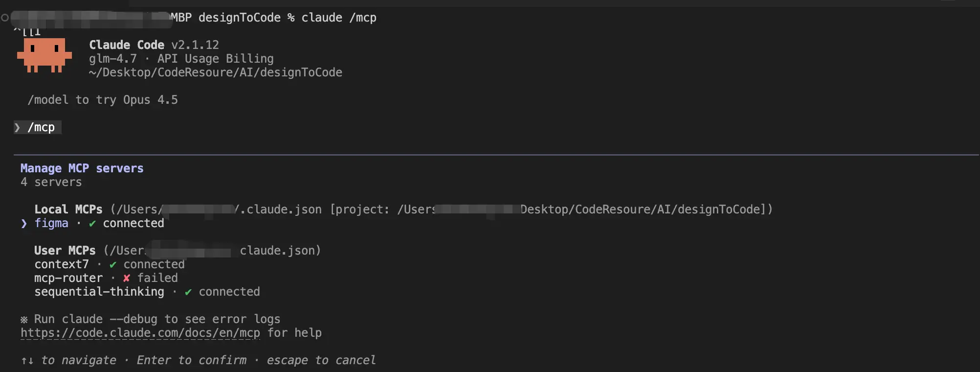The image size is (980, 372).
Task: Click the green checkmark next to sequential-thinking
Action: (x=188, y=292)
